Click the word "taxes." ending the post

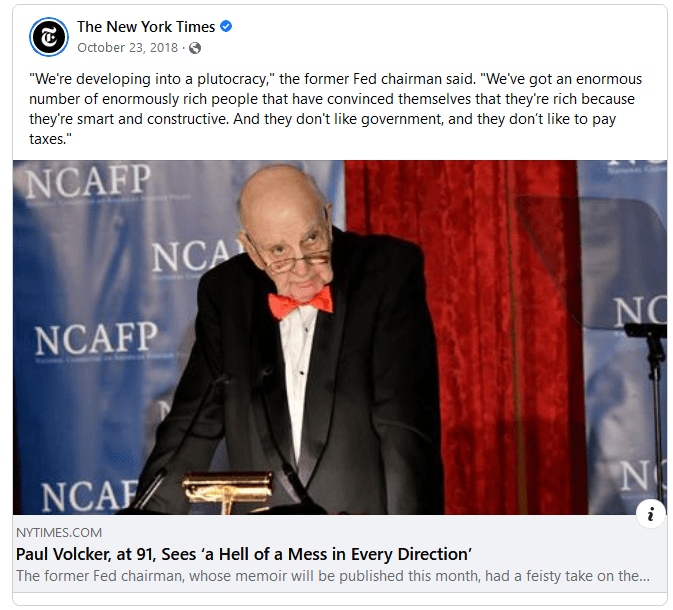(x=50, y=139)
